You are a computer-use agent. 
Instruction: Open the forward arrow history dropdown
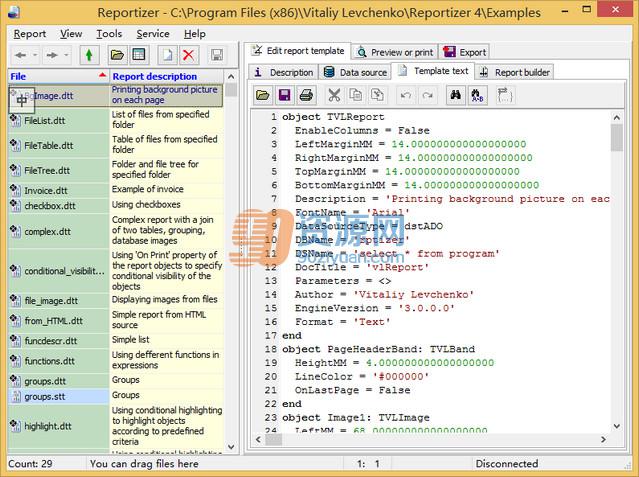coord(66,55)
